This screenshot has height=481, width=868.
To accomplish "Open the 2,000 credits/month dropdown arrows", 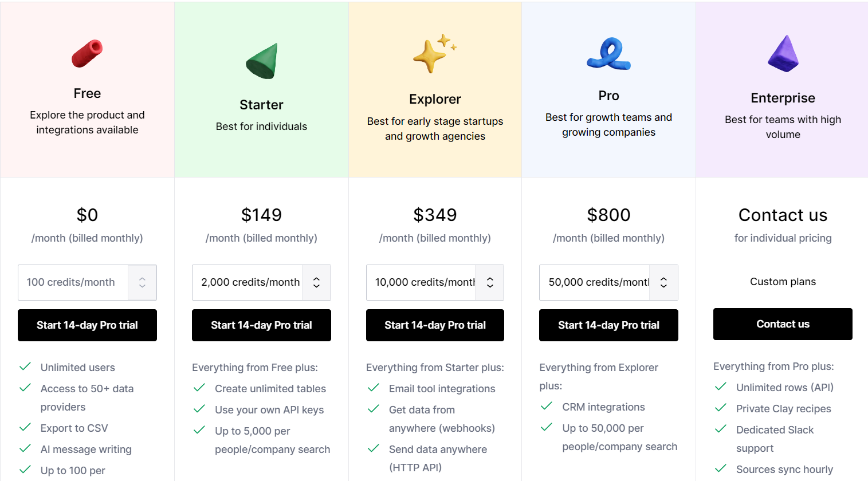I will click(x=316, y=282).
